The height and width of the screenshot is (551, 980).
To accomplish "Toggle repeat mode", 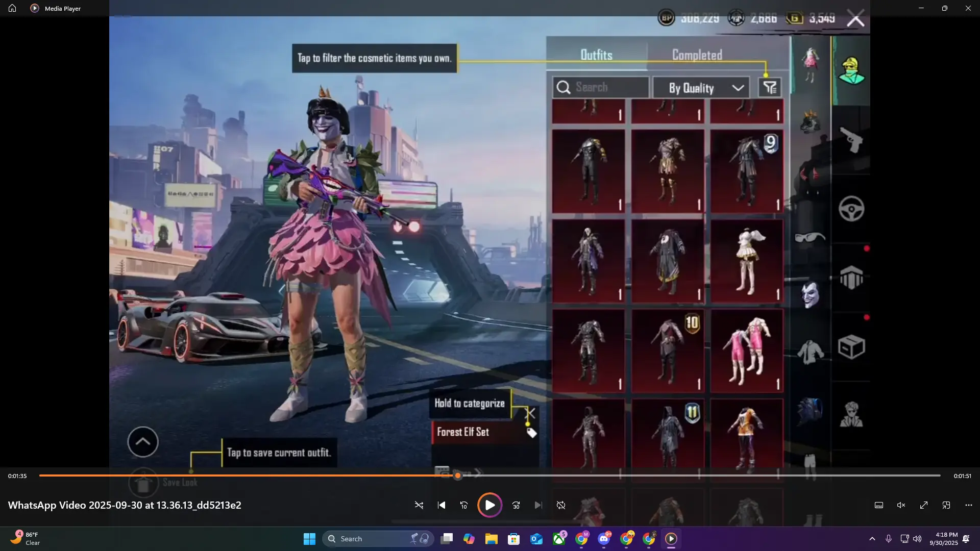I will tap(561, 505).
